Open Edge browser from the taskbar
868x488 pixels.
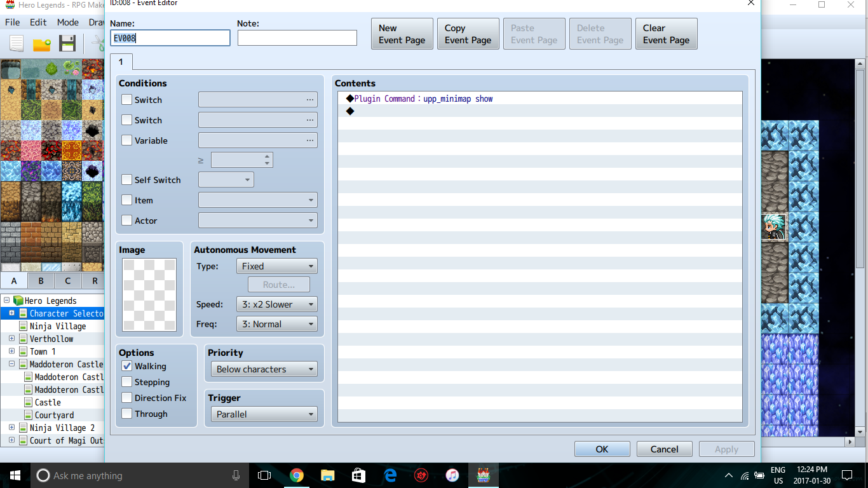[x=390, y=475]
